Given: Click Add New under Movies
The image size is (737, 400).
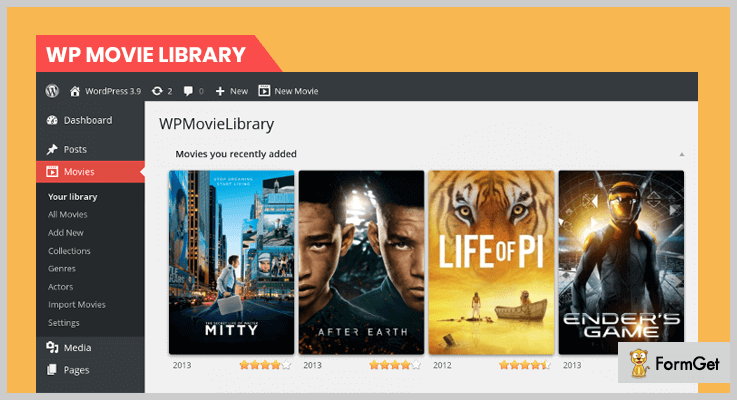Looking at the screenshot, I should pos(66,233).
